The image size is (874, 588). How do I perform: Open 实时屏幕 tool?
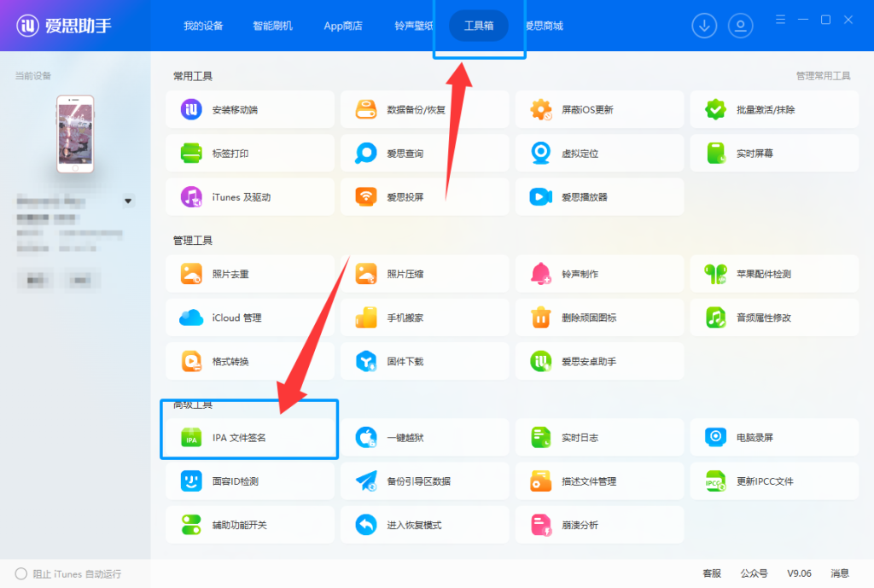774,153
